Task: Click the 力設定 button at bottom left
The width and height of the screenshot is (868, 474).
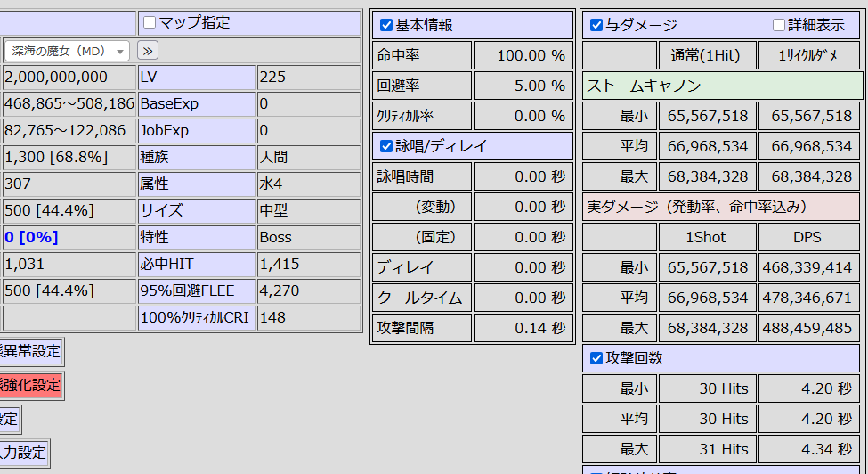Action: (x=24, y=453)
